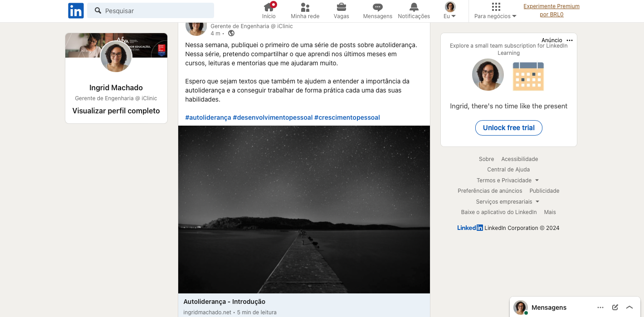Open Visualizar perfil completo link
This screenshot has height=317, width=644.
coord(116,111)
